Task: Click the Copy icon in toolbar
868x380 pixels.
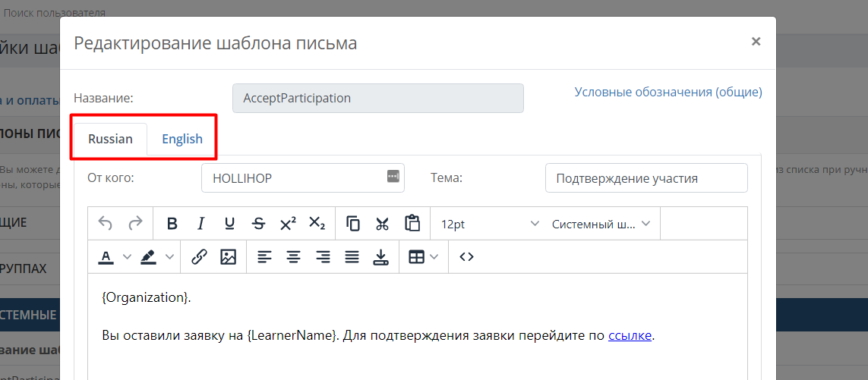Action: (353, 224)
